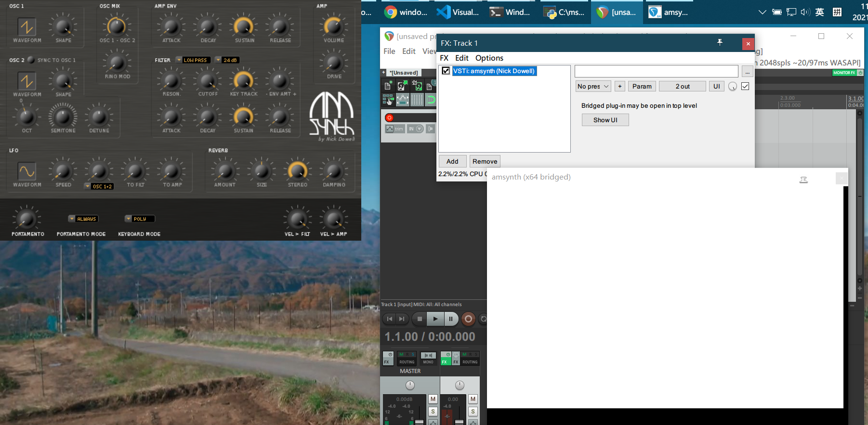Solo the Master track in mixer

(433, 412)
